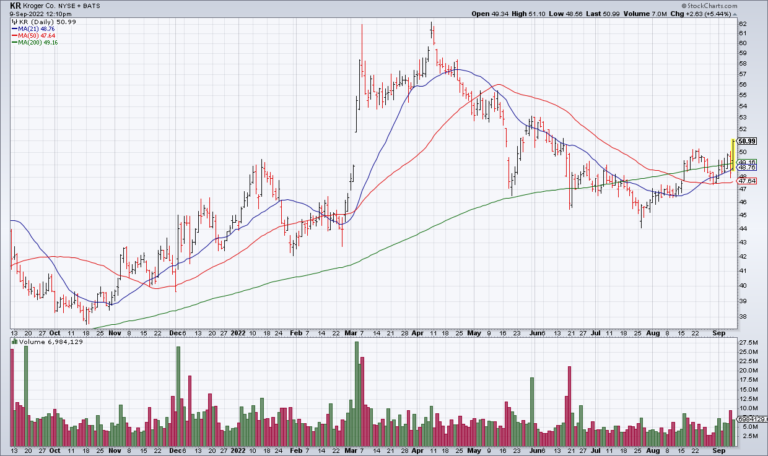The height and width of the screenshot is (456, 768).
Task: Click the KR ticker symbol in the header
Action: (16, 5)
